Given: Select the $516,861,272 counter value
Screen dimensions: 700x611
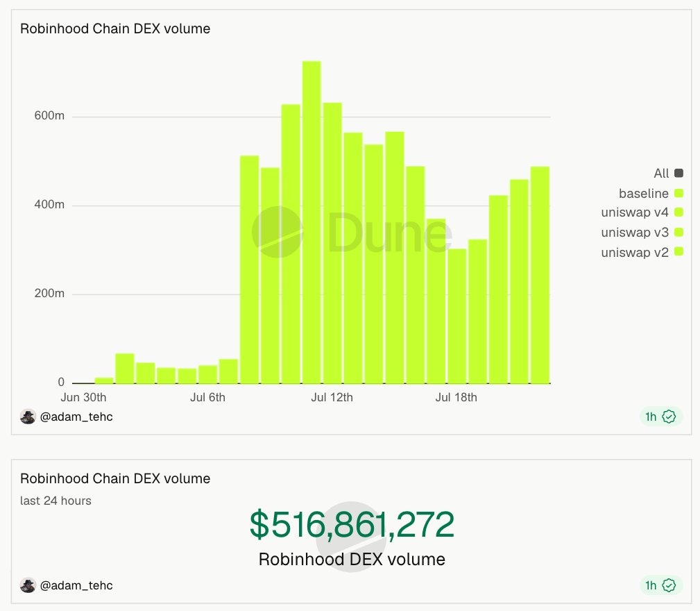Looking at the screenshot, I should [352, 524].
